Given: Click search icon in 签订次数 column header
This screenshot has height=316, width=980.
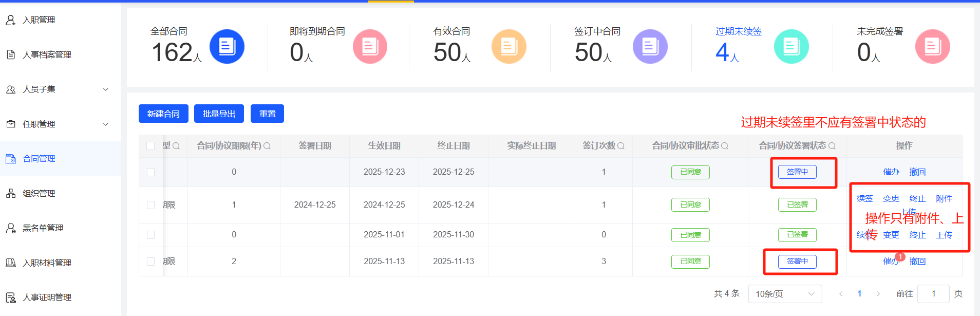Looking at the screenshot, I should coord(621,146).
